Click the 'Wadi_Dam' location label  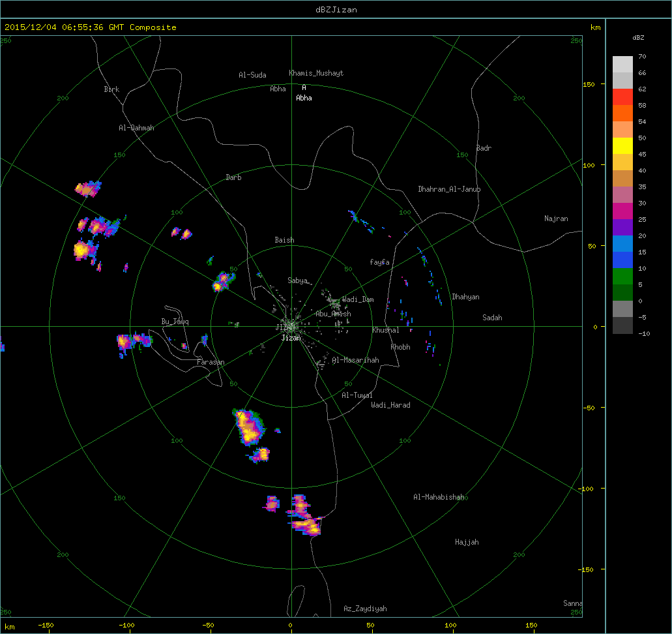click(358, 299)
